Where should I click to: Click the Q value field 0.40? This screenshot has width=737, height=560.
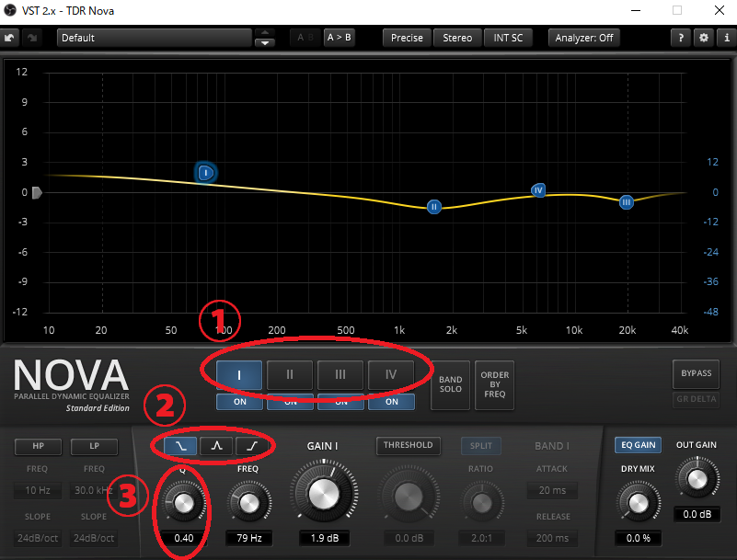184,538
